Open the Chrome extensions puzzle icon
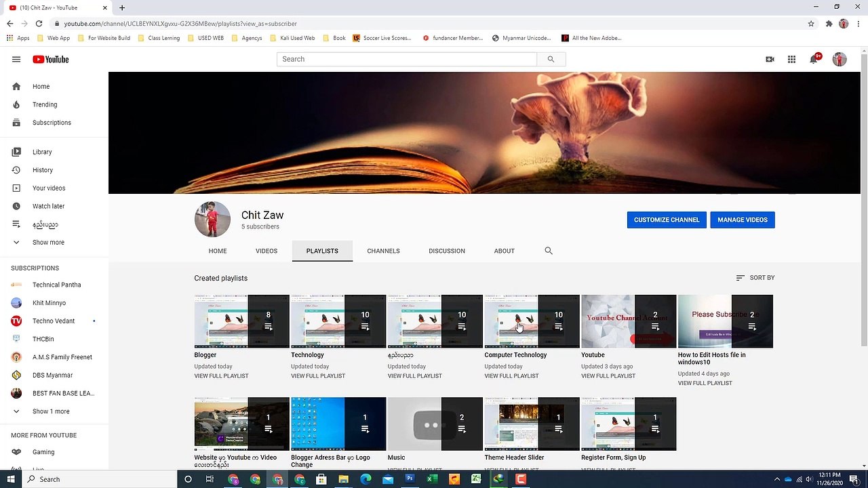Image resolution: width=868 pixels, height=488 pixels. click(x=829, y=23)
